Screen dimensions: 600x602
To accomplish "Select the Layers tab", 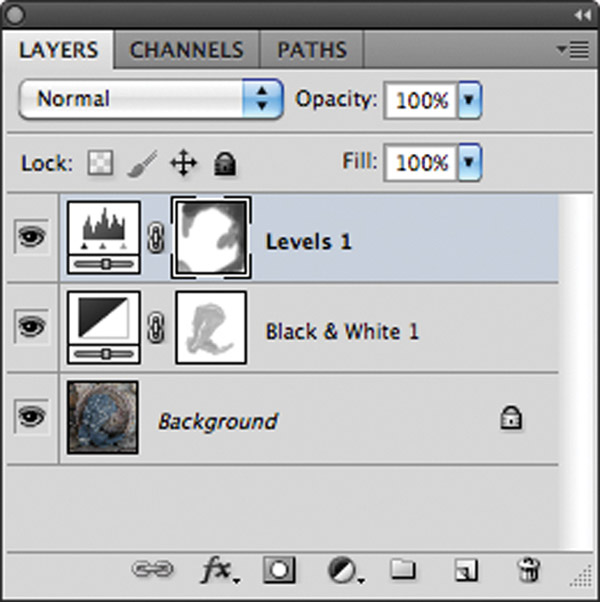I will click(x=58, y=50).
